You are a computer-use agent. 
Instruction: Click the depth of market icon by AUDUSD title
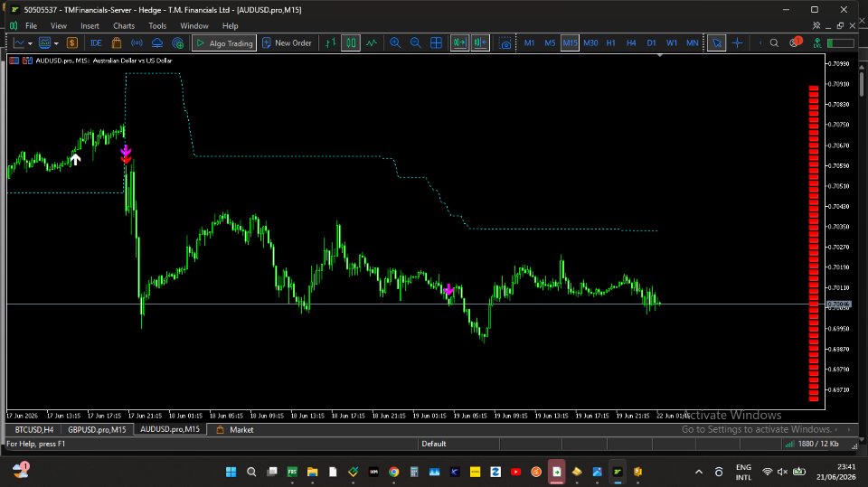(27, 61)
